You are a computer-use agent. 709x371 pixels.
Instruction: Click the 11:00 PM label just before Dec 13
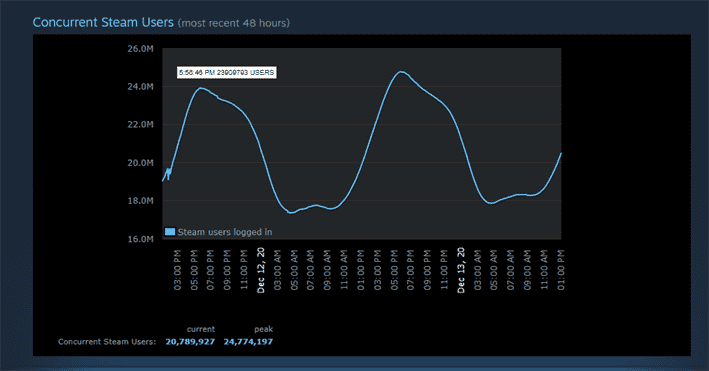point(444,269)
